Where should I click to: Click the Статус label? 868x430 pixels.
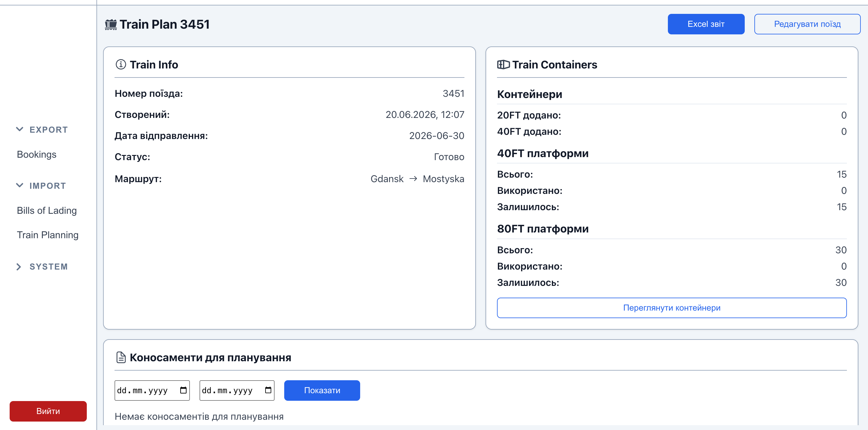point(132,157)
